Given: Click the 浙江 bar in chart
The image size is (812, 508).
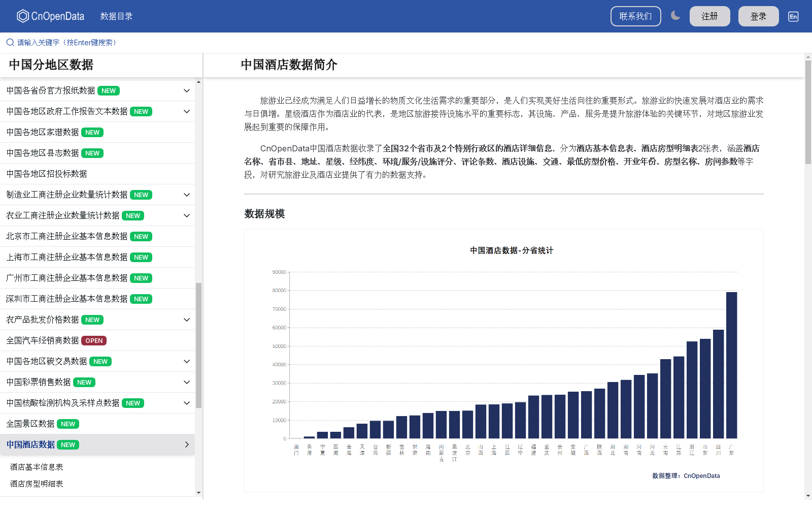Looking at the screenshot, I should tap(692, 390).
